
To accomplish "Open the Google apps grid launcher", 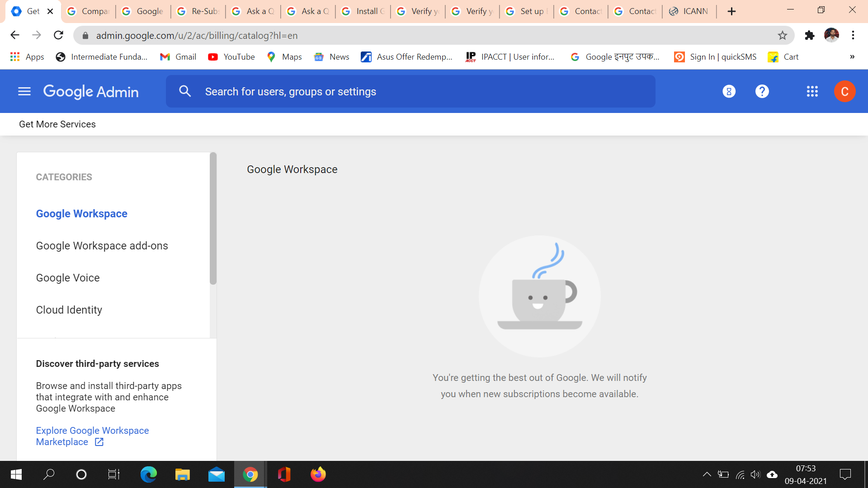I will coord(812,92).
